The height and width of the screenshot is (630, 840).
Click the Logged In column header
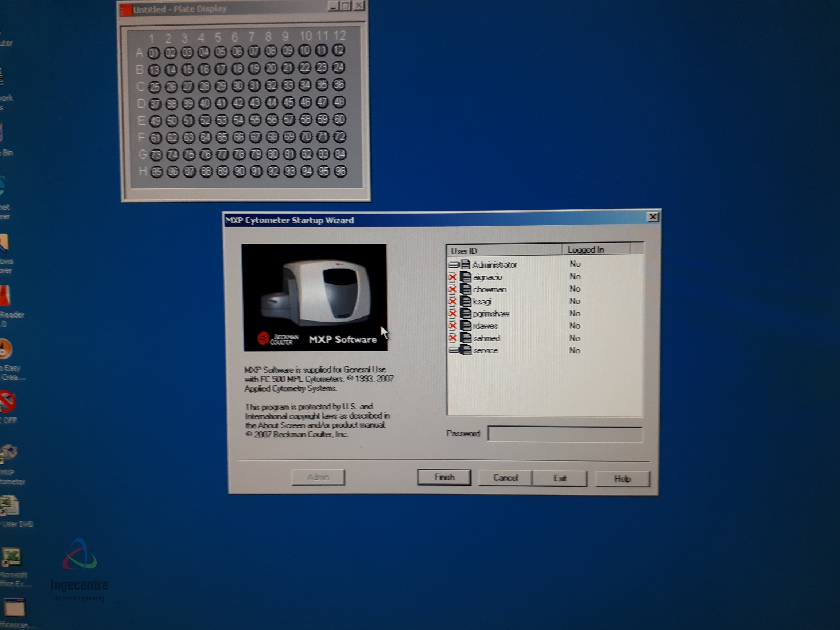[x=596, y=249]
